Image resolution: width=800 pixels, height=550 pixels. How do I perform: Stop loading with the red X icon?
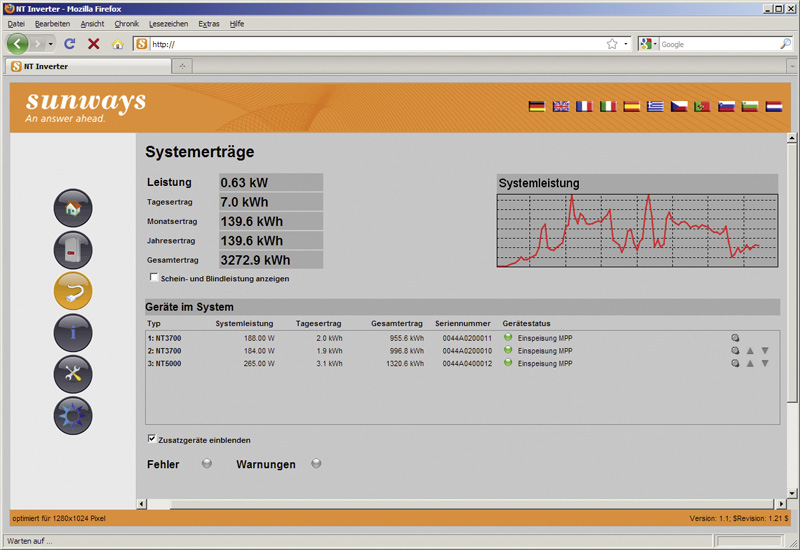(x=93, y=44)
